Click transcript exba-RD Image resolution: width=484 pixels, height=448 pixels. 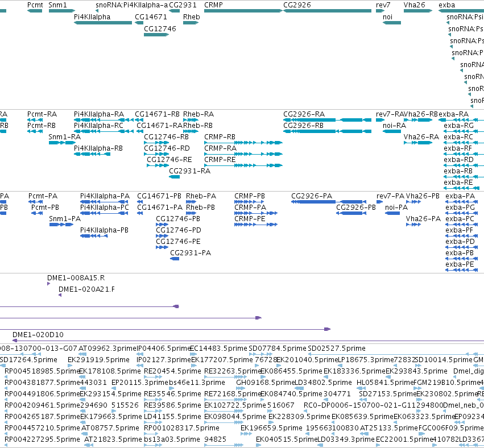point(464,165)
